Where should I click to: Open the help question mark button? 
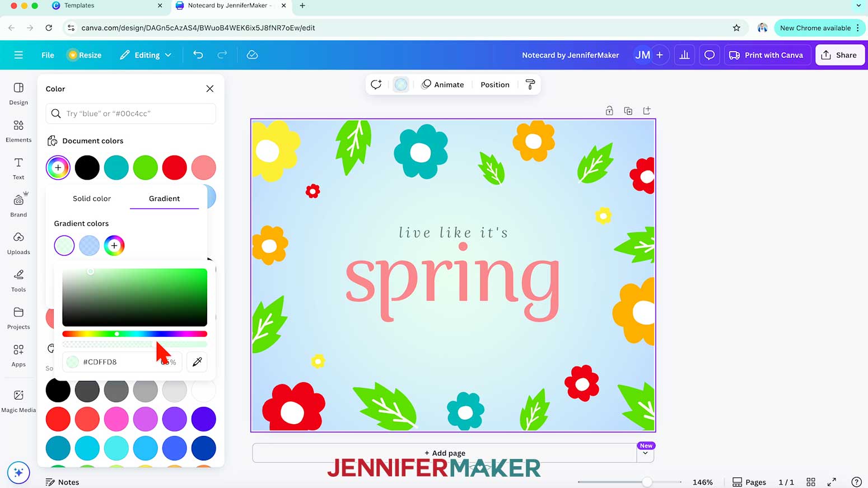[x=856, y=482]
